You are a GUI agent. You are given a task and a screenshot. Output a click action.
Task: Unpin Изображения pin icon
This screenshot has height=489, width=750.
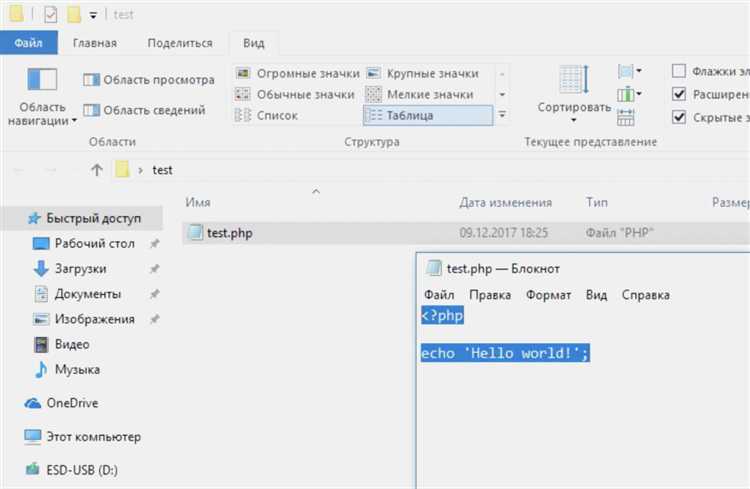coord(154,319)
